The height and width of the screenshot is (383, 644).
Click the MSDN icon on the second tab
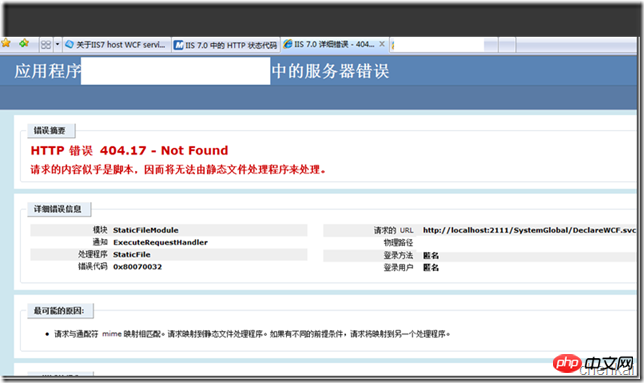click(179, 45)
